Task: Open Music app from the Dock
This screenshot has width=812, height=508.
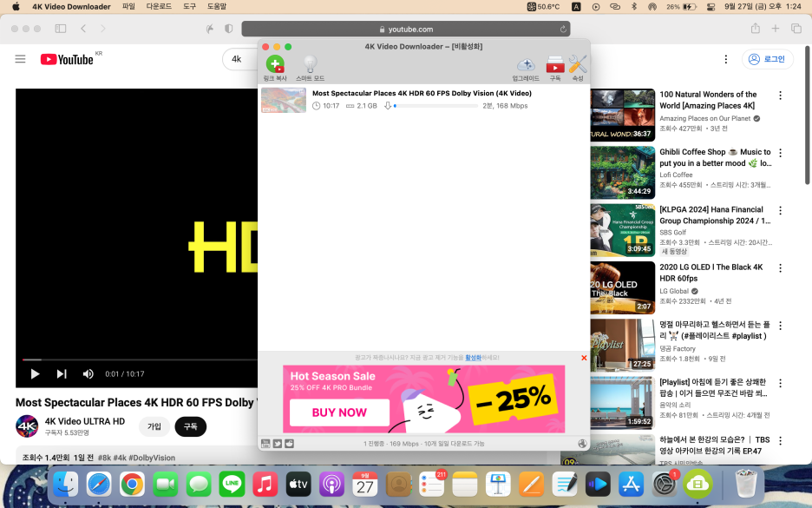Action: point(265,485)
